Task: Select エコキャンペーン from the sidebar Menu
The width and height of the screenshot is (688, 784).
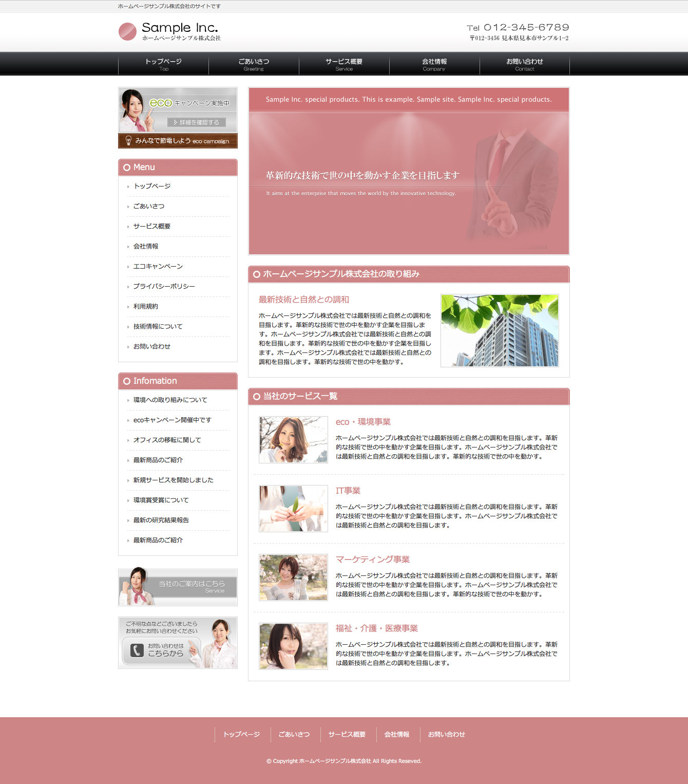Action: 158,266
